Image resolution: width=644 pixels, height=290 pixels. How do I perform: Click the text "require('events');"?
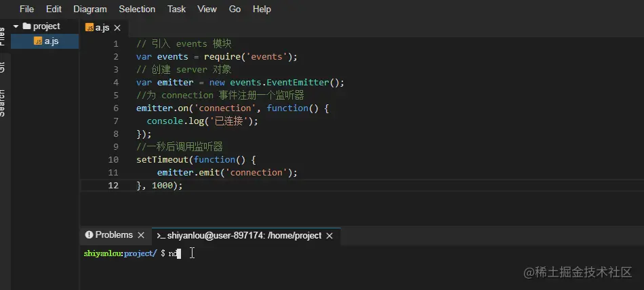(x=251, y=57)
